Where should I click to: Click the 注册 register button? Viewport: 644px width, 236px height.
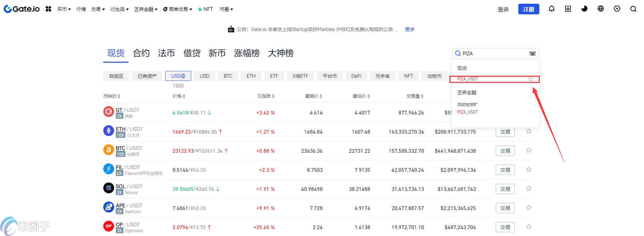[x=528, y=9]
